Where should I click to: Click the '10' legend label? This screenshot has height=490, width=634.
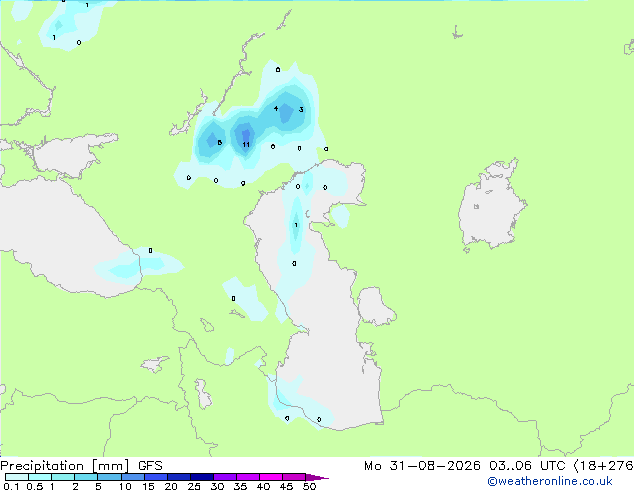(125, 486)
